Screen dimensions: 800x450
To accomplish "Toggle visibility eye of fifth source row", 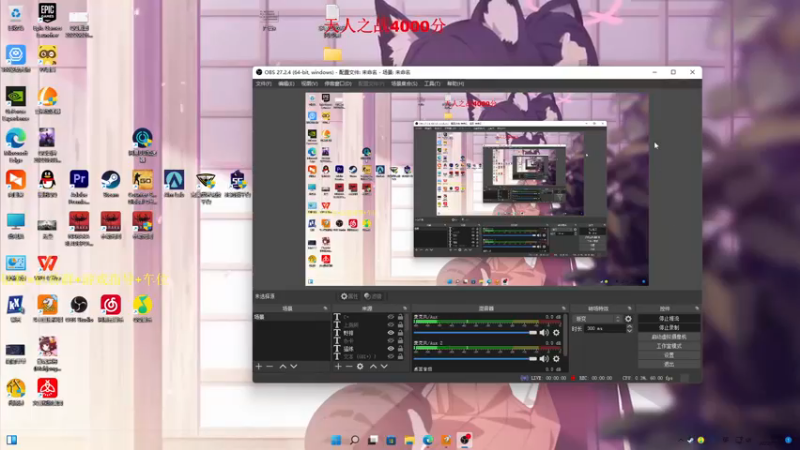I will 391,348.
